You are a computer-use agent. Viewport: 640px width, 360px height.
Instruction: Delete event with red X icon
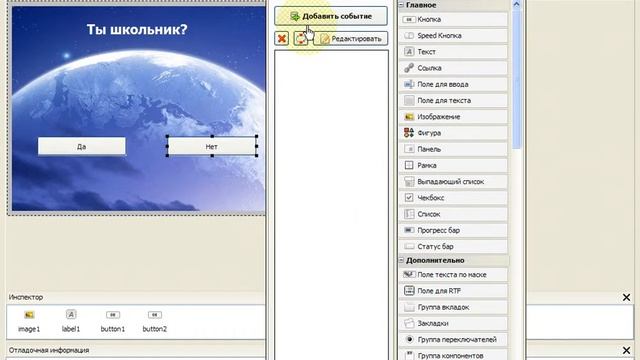[x=282, y=39]
